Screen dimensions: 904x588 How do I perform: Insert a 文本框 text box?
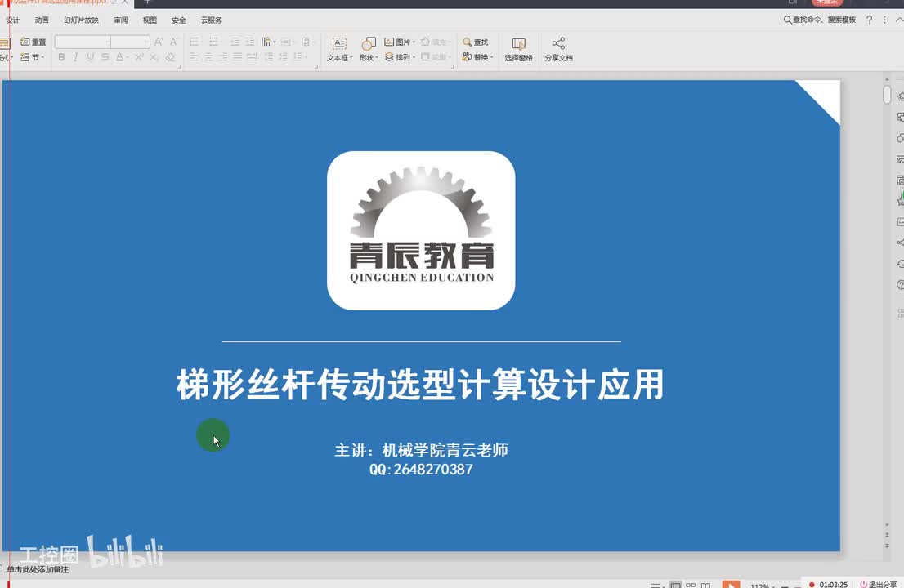coord(339,50)
